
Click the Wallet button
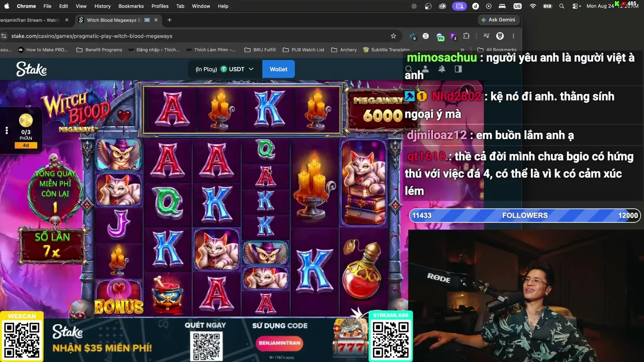point(278,69)
